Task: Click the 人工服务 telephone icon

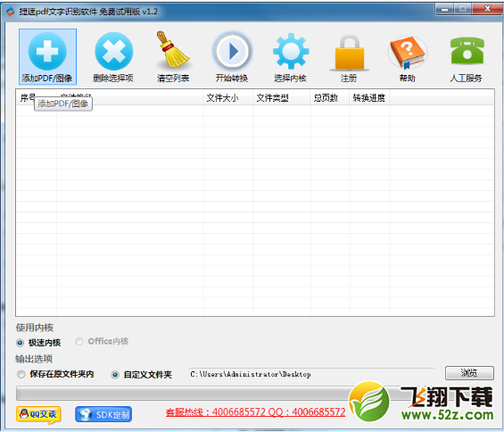Action: (x=467, y=50)
